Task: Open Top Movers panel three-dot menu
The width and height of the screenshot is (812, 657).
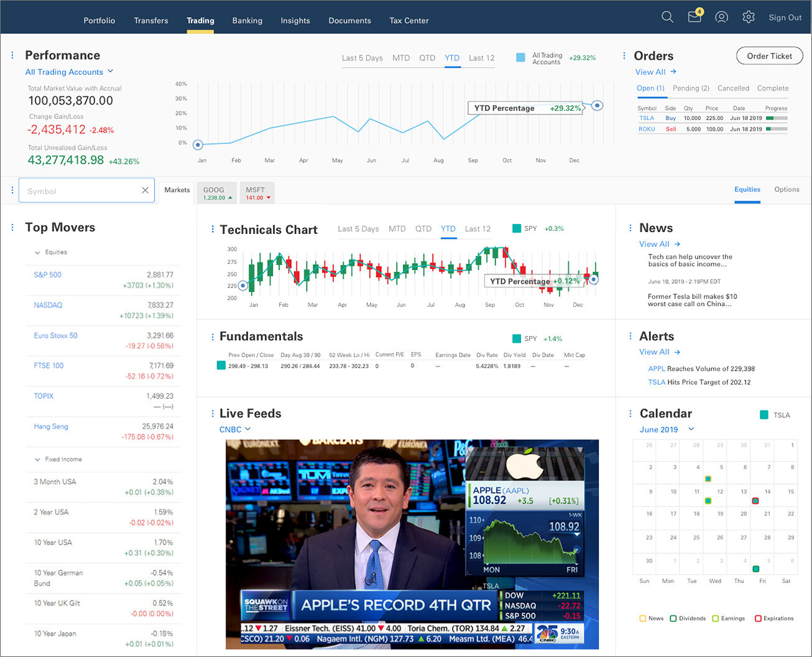Action: 12,228
